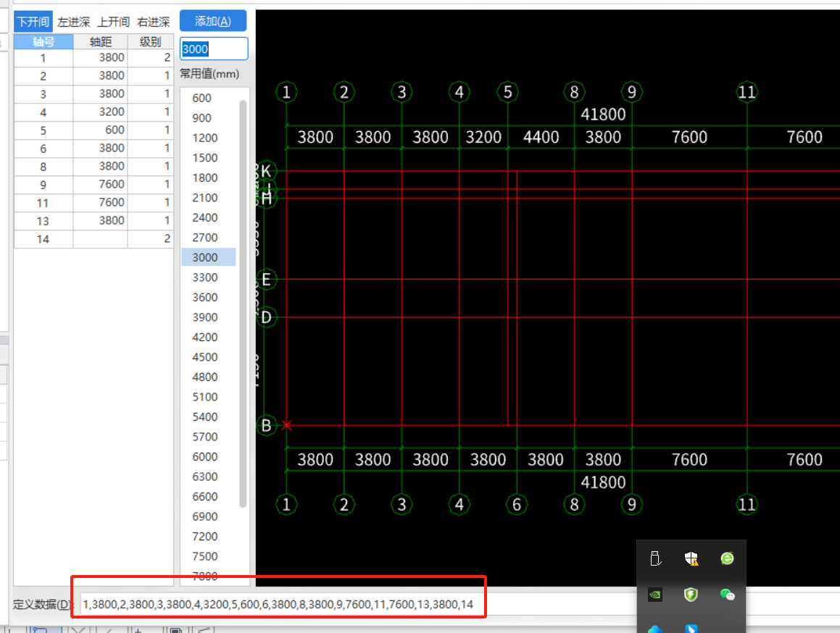Select common value 7500 in the list
The image size is (840, 633).
(x=205, y=556)
